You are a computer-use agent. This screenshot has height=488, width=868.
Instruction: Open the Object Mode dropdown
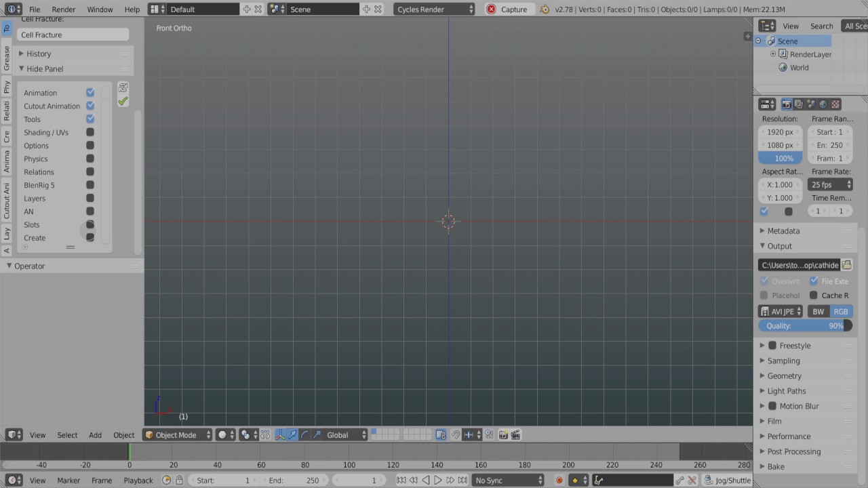178,435
